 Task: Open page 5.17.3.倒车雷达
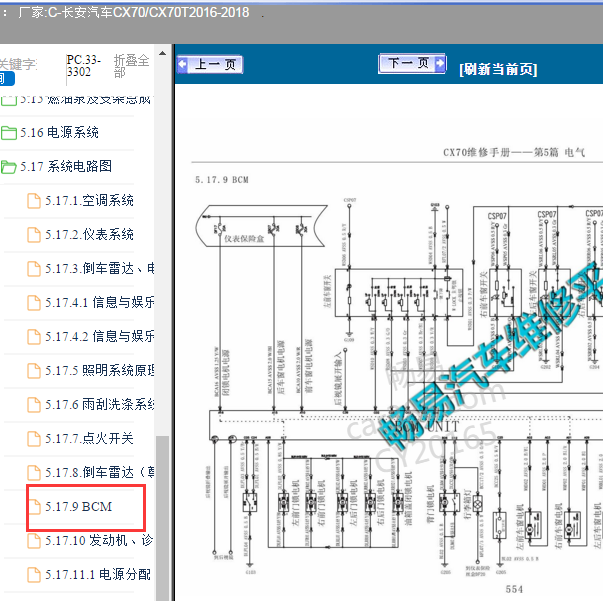pyautogui.click(x=100, y=268)
